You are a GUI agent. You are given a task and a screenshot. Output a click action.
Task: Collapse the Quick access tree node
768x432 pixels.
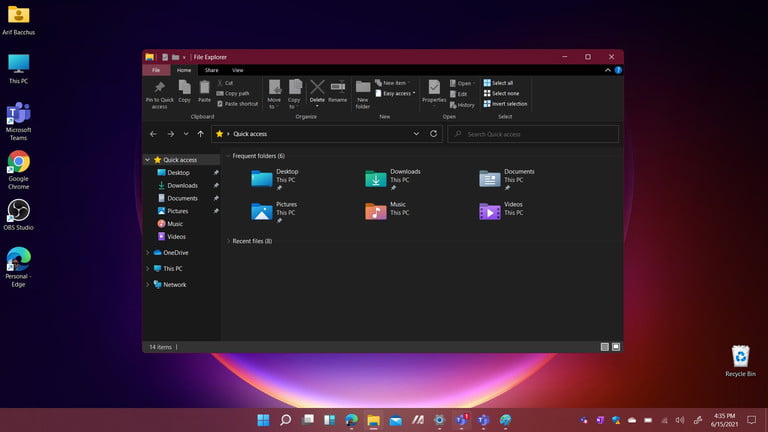(x=148, y=160)
